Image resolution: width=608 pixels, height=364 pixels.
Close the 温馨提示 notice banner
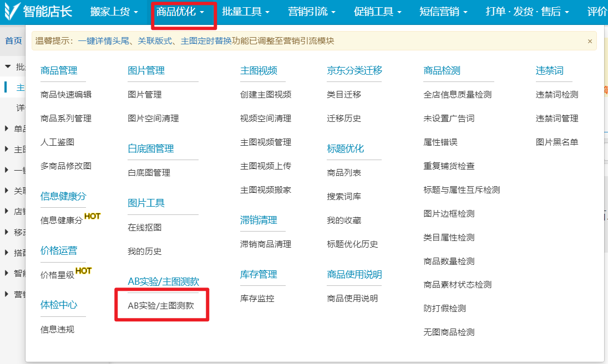tap(590, 42)
